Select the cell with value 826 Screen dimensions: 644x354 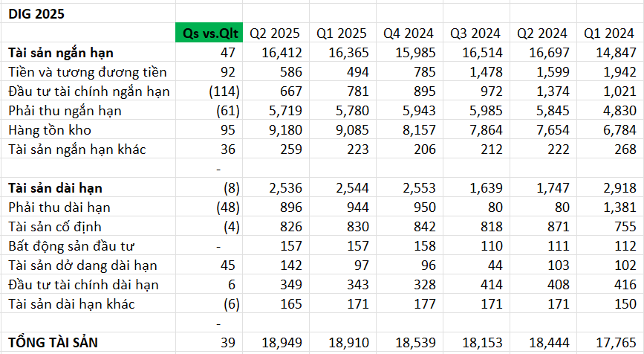pos(276,227)
